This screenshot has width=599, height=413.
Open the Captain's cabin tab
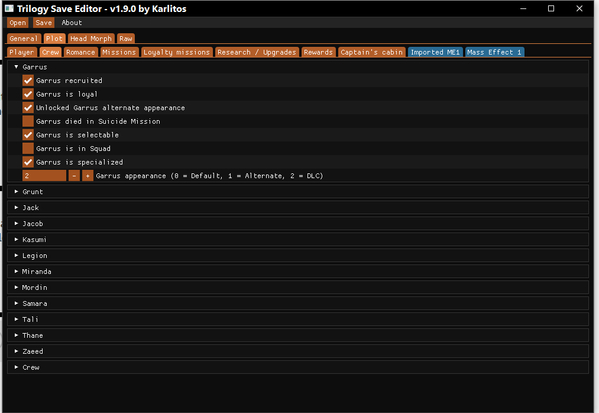(372, 52)
